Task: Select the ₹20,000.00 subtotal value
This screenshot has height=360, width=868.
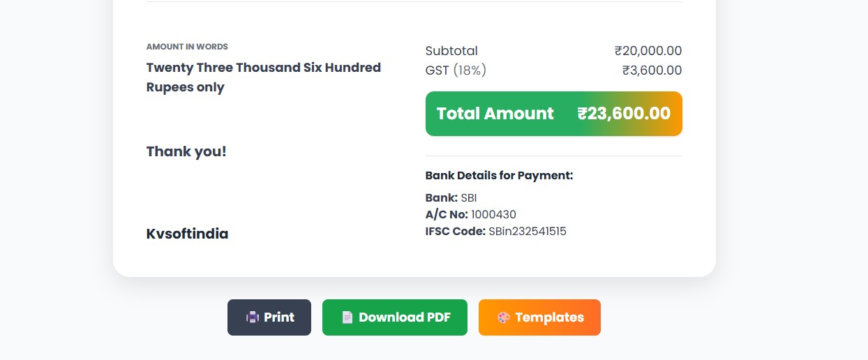Action: [648, 51]
